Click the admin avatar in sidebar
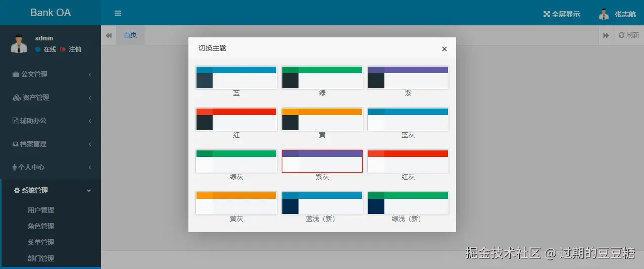 point(19,44)
